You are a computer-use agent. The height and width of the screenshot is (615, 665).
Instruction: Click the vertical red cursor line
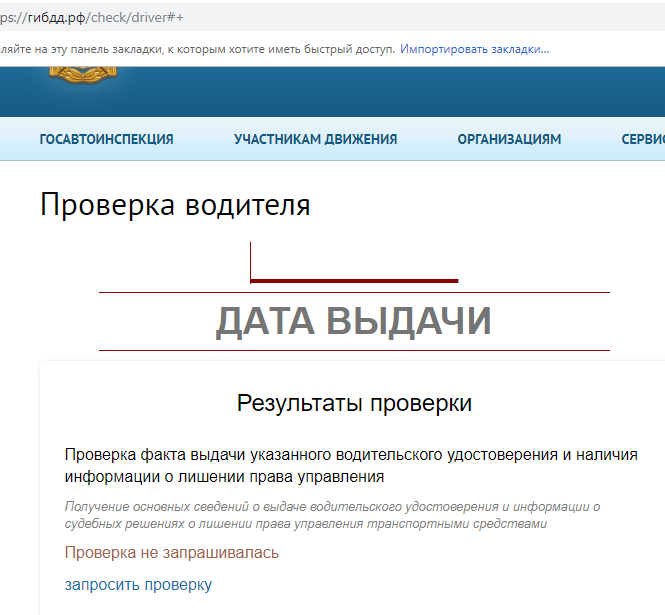pos(250,260)
